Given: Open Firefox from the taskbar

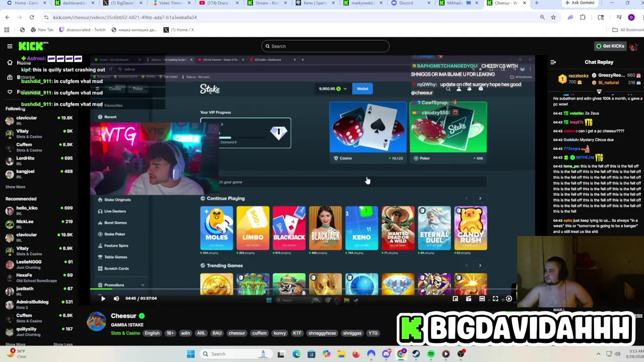Looking at the screenshot, I should 356,354.
